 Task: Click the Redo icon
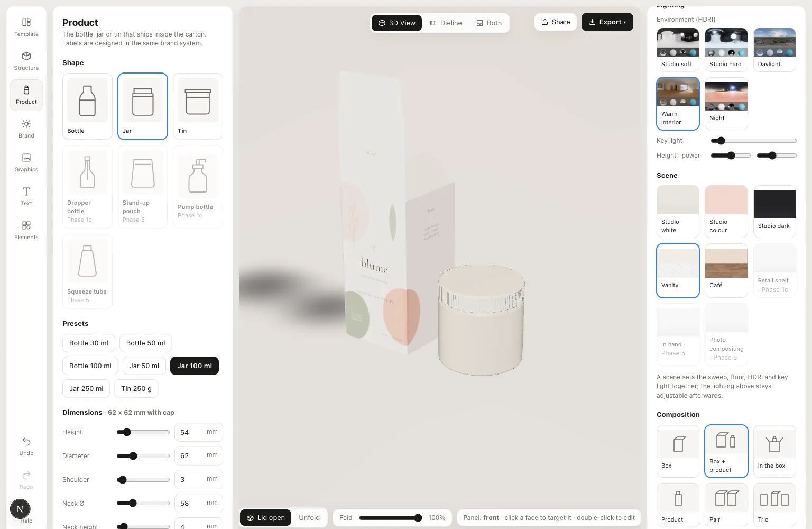point(26,476)
